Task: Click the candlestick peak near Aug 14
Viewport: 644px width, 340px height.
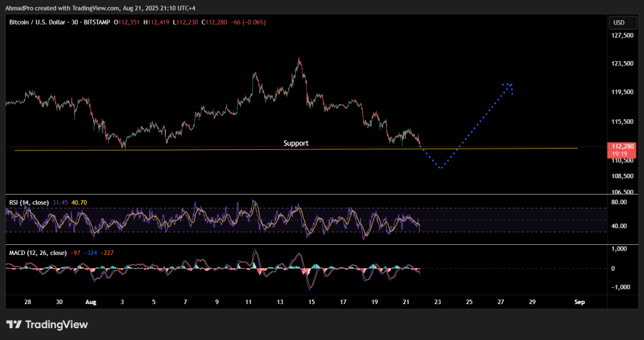Action: 299,59
